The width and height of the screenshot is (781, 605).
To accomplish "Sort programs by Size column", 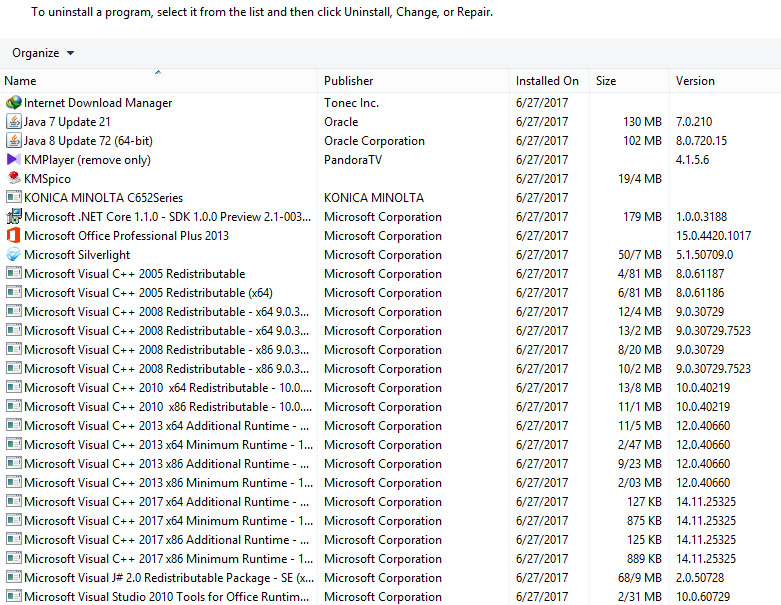I will coord(630,81).
